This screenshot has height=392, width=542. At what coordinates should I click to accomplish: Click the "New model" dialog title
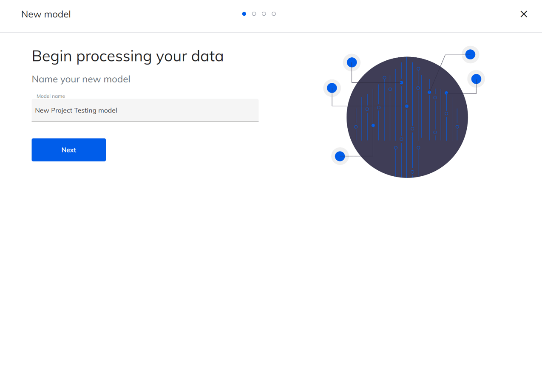click(46, 14)
